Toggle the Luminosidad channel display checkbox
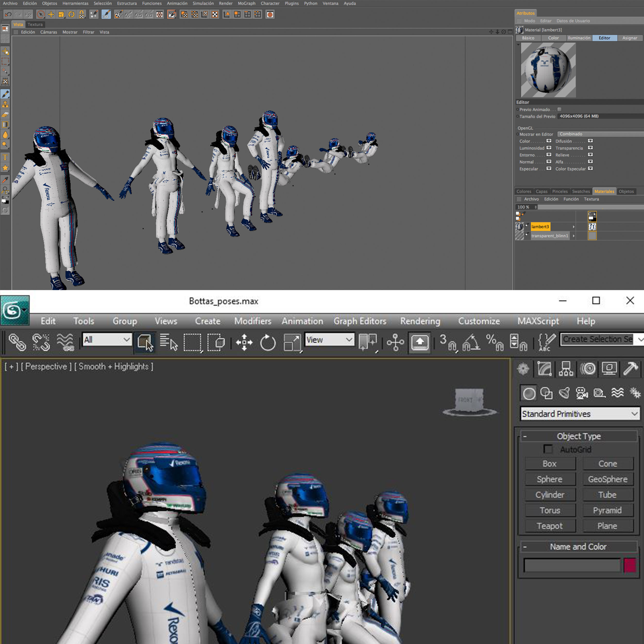The width and height of the screenshot is (644, 644). coord(549,148)
